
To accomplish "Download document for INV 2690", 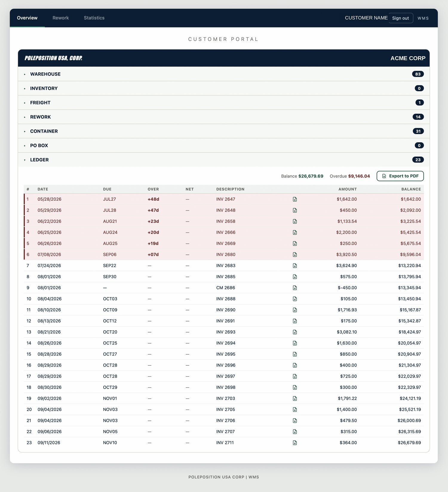I will click(x=295, y=310).
